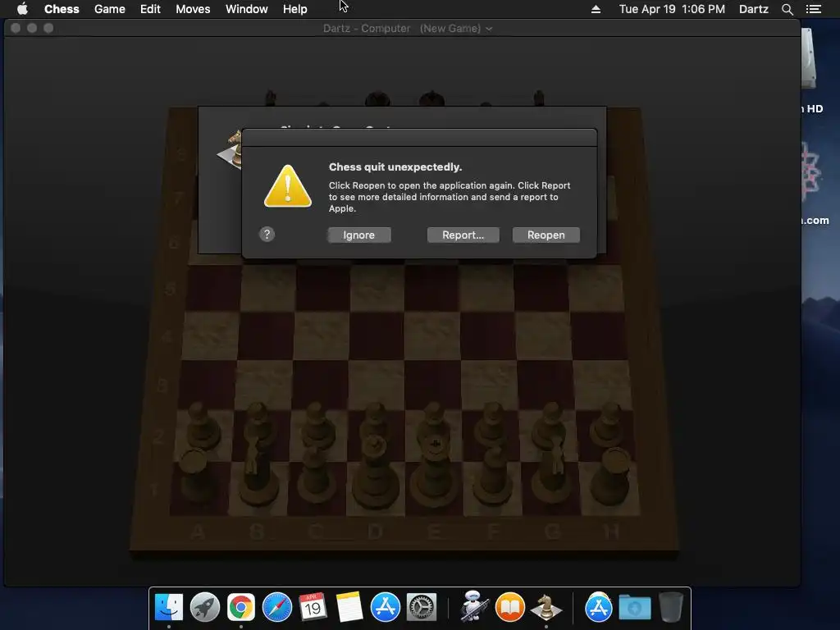Image resolution: width=840 pixels, height=630 pixels.
Task: Click the Report... button
Action: click(463, 235)
